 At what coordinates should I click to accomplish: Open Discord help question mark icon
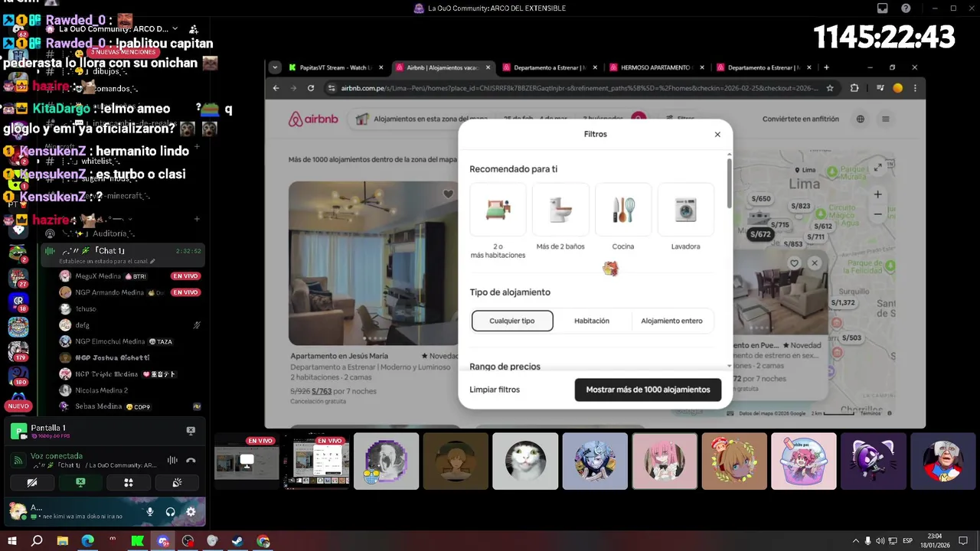tap(906, 8)
